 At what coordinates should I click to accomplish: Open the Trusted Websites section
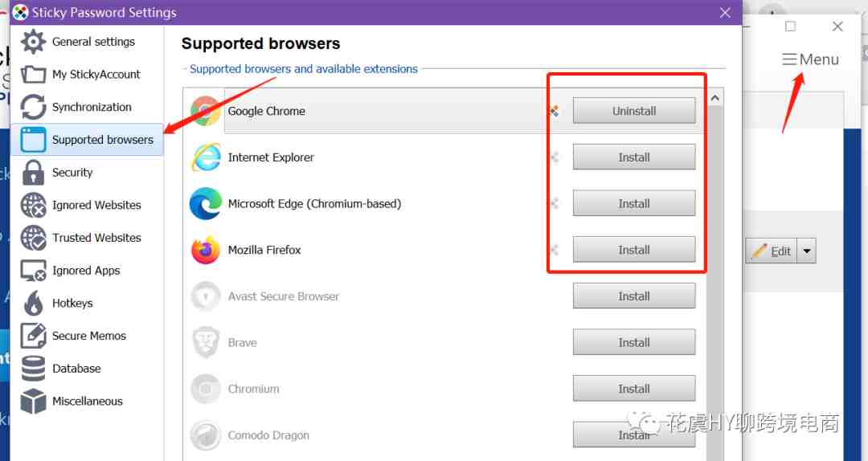pos(87,238)
